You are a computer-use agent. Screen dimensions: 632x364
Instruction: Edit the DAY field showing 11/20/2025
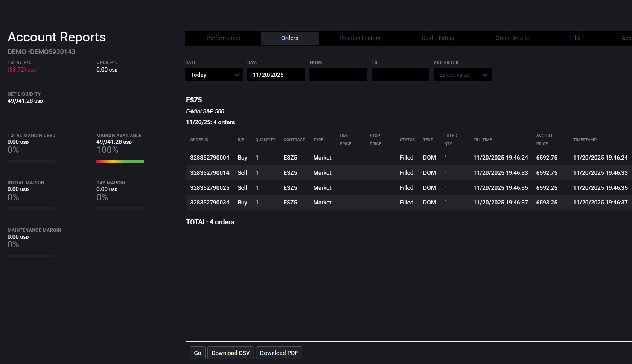click(x=276, y=75)
